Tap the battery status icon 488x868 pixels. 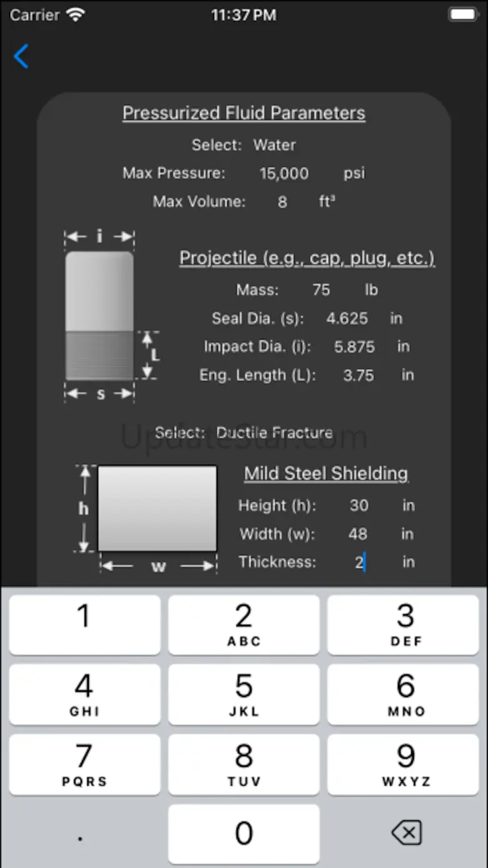462,15
